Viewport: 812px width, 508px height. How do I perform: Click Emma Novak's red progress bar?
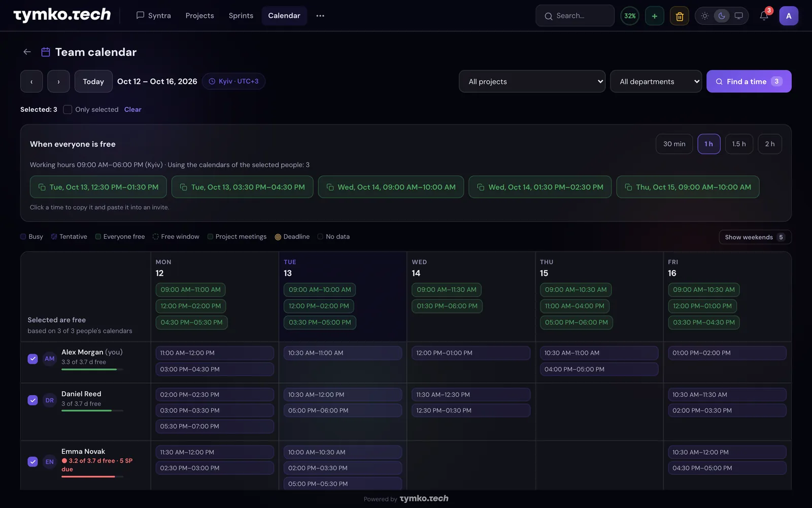[x=92, y=477]
